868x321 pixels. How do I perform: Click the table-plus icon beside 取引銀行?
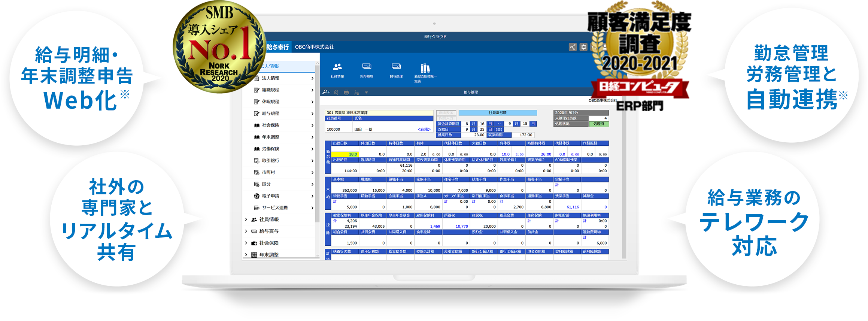point(257,161)
